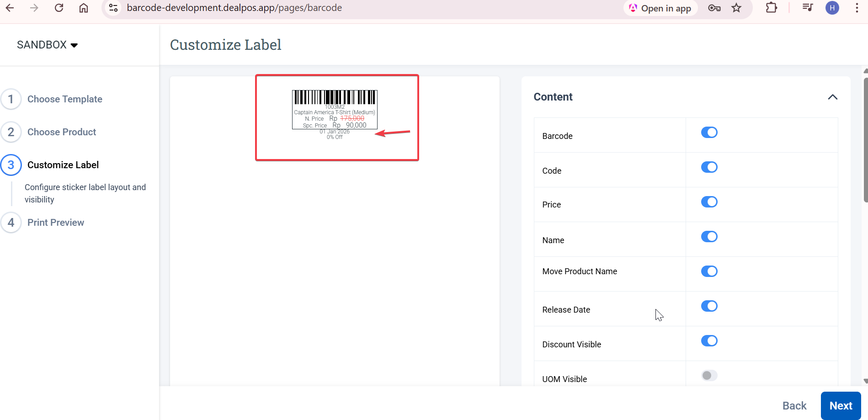Open the SANDBOX outlet dropdown

pyautogui.click(x=48, y=45)
